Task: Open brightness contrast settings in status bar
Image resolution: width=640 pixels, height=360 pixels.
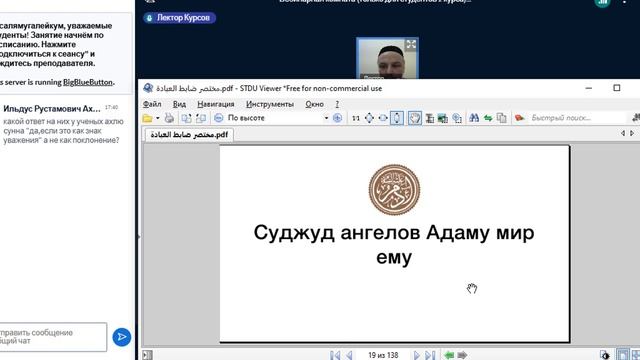Action: [605, 355]
